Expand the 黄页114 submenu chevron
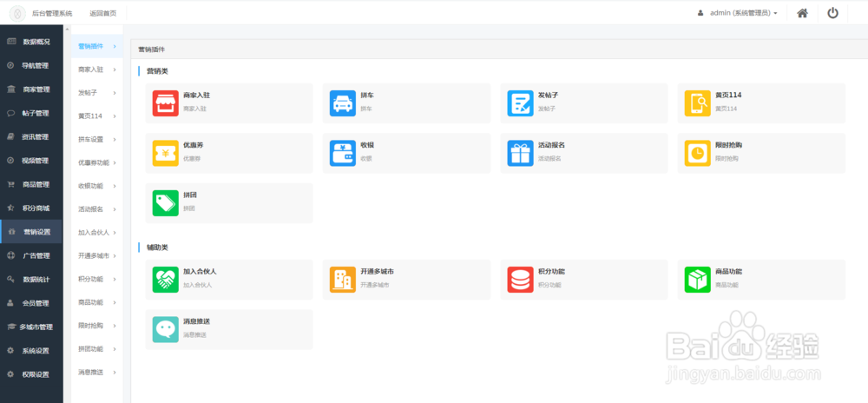This screenshot has height=403, width=868. coord(115,116)
